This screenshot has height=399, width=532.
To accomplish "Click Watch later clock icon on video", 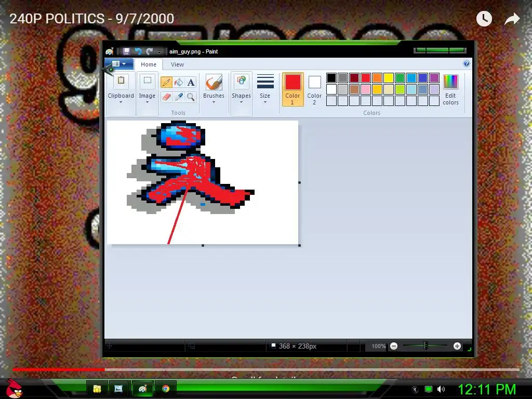I will 484,19.
